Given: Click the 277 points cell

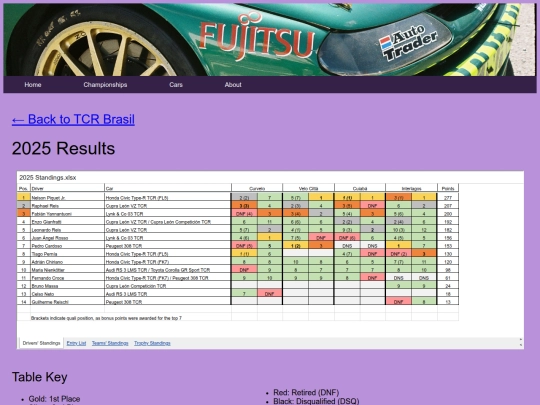Looking at the screenshot, I should click(x=448, y=198).
